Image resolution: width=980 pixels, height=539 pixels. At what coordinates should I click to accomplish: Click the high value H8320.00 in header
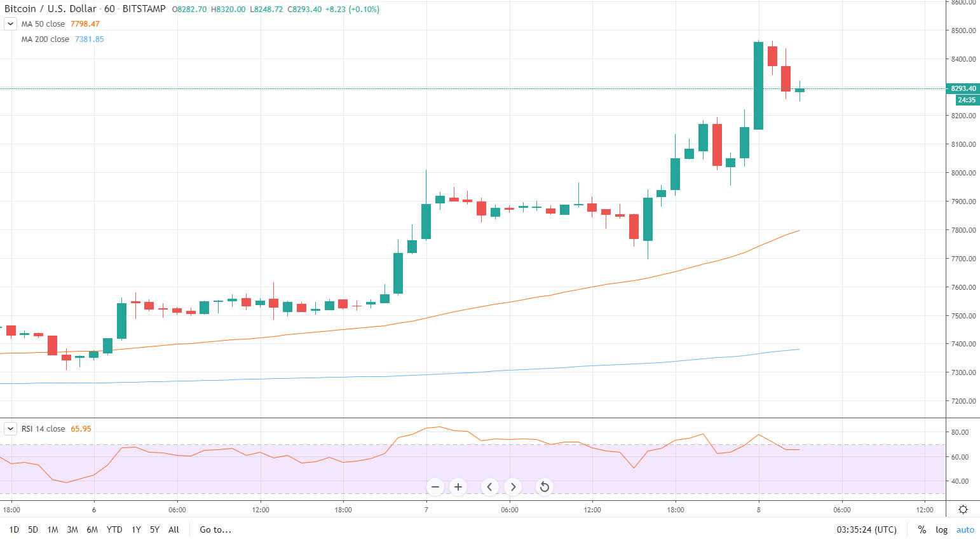pyautogui.click(x=228, y=10)
